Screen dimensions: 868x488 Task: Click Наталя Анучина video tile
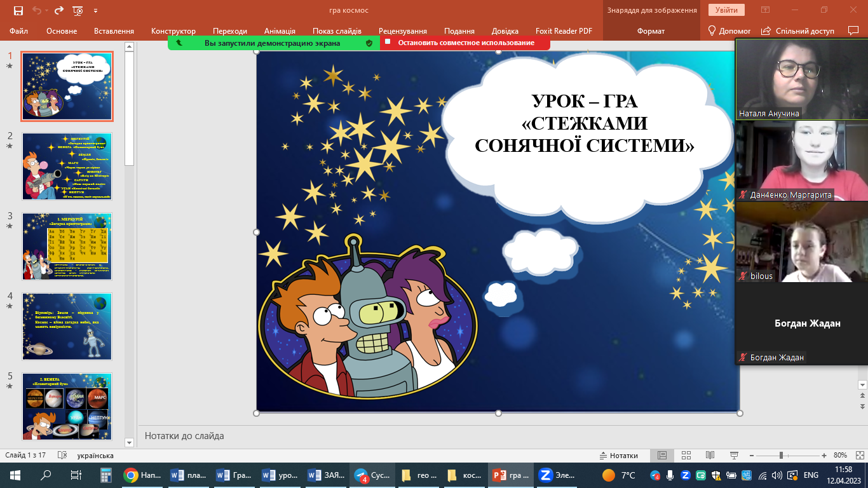coord(802,79)
